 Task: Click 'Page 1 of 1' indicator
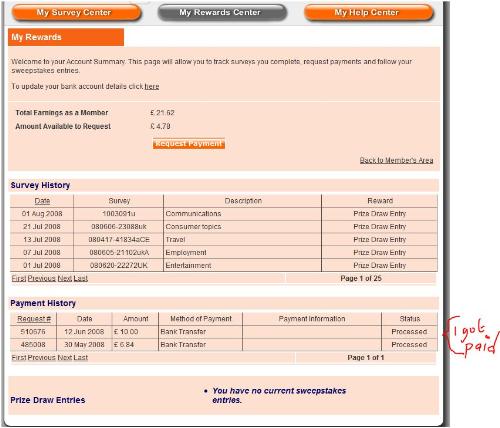click(x=366, y=358)
